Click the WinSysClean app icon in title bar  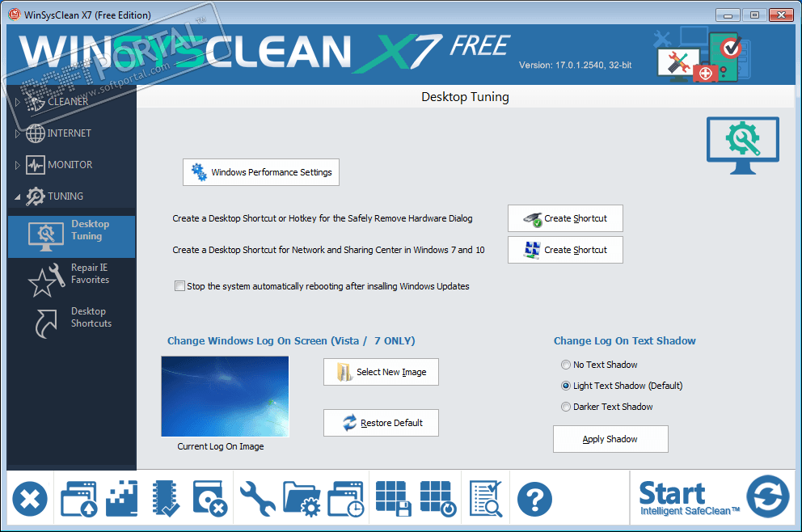[x=15, y=15]
